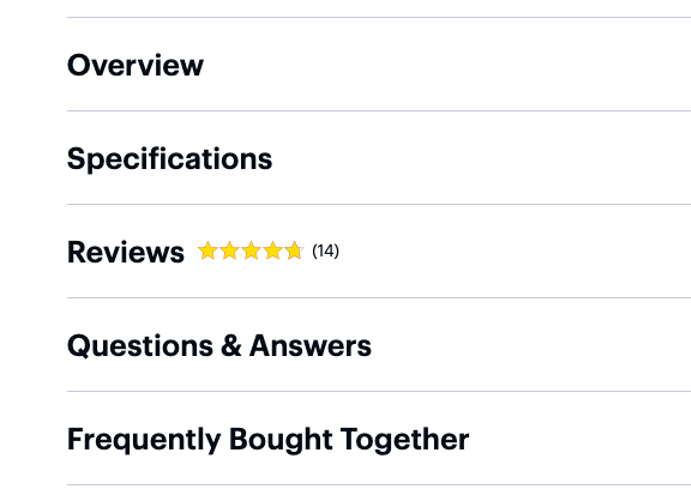Click the blank area right of Overview

pos(450,65)
